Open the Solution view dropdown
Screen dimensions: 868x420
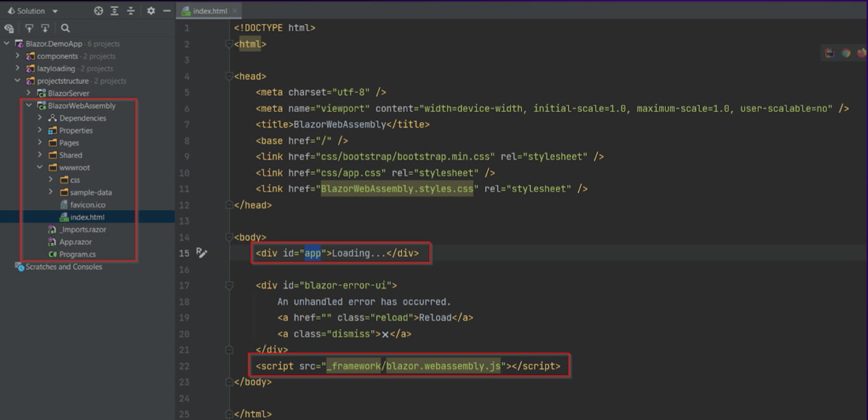click(55, 11)
